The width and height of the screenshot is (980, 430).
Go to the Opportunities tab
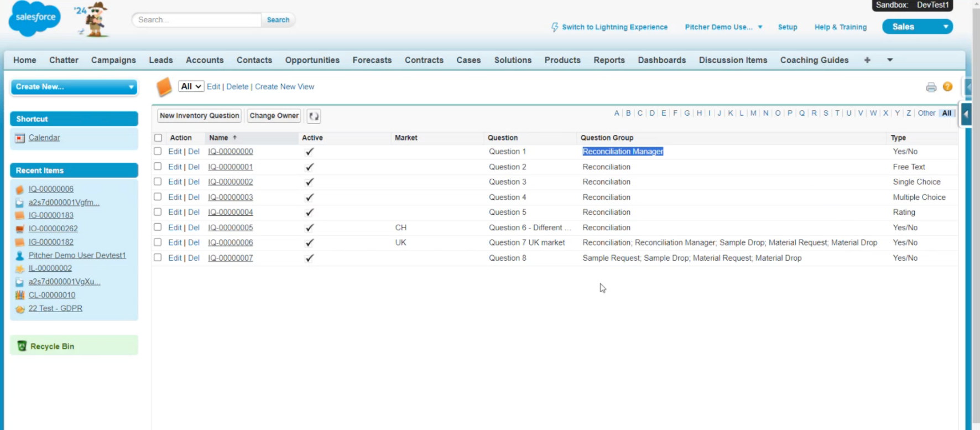click(x=312, y=60)
